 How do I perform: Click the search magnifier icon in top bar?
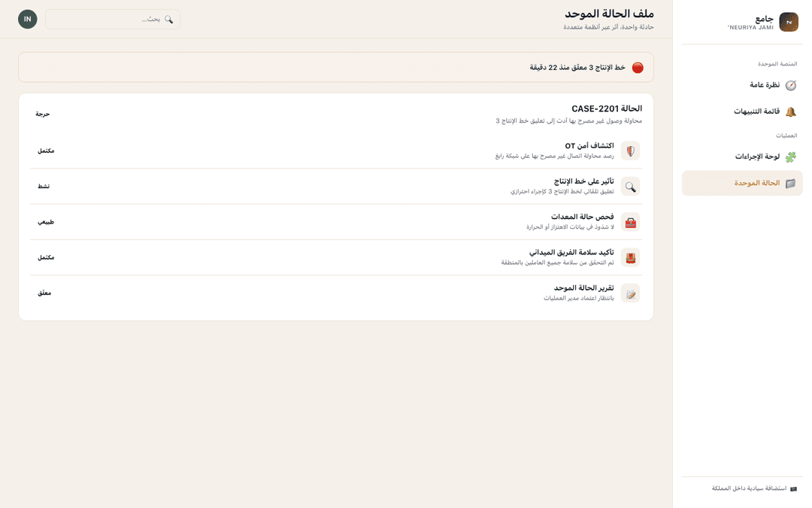(x=169, y=19)
